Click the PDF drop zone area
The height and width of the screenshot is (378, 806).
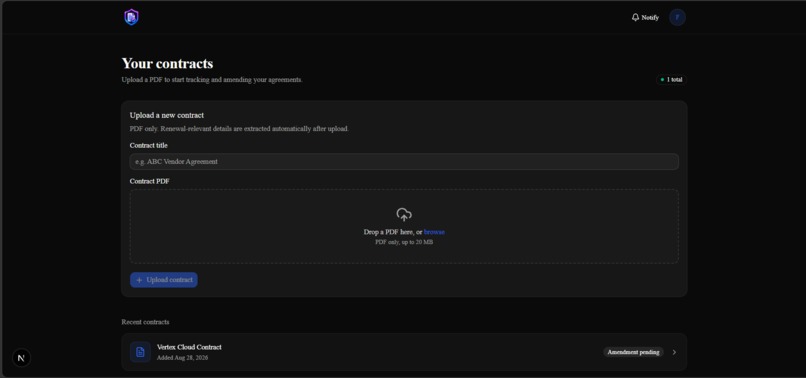404,226
